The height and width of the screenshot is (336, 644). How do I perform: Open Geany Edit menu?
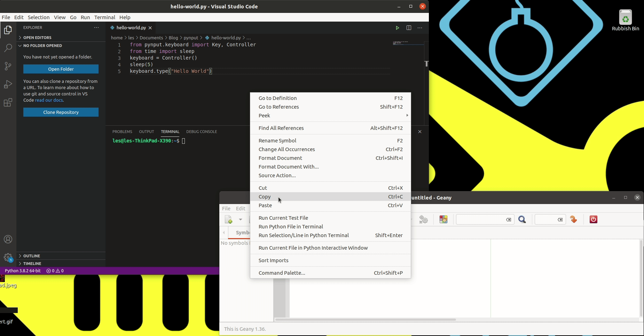(241, 209)
